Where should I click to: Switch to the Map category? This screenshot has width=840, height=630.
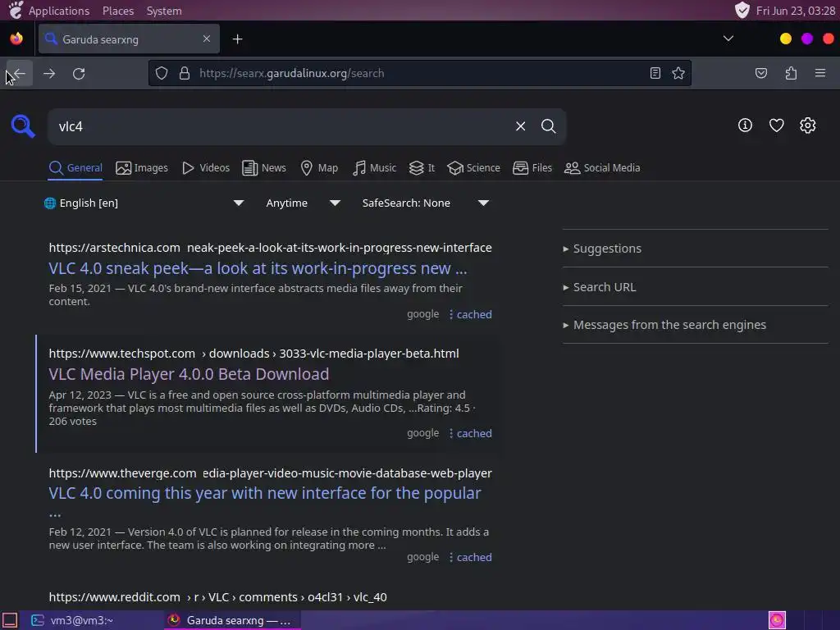point(319,167)
